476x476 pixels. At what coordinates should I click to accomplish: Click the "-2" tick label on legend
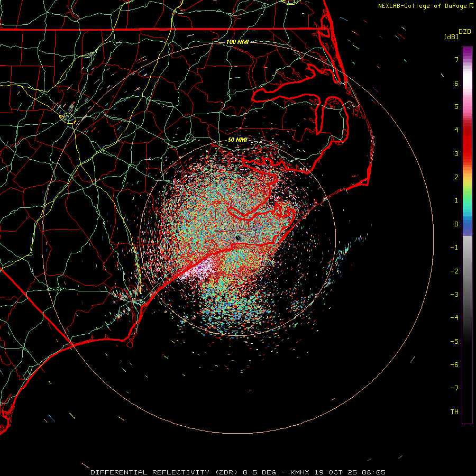(x=454, y=271)
